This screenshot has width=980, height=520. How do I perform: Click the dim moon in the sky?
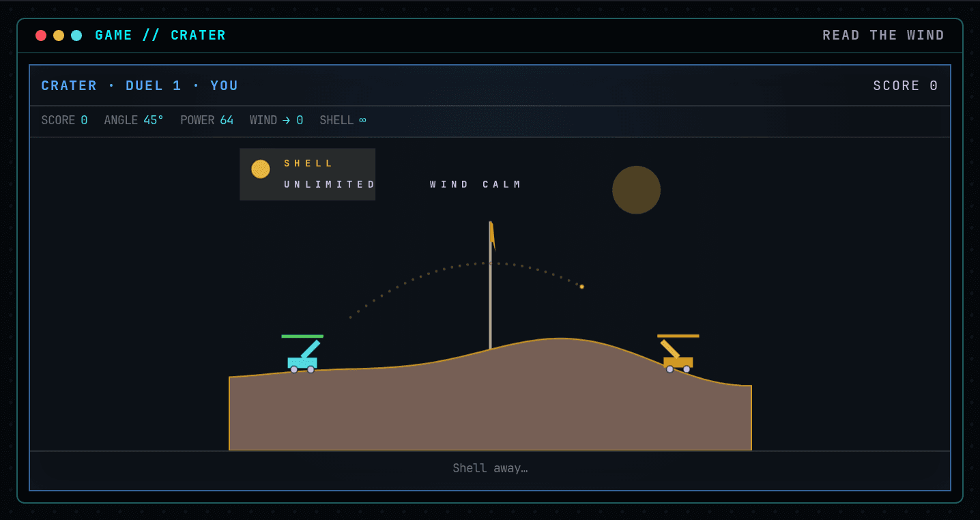pyautogui.click(x=636, y=190)
